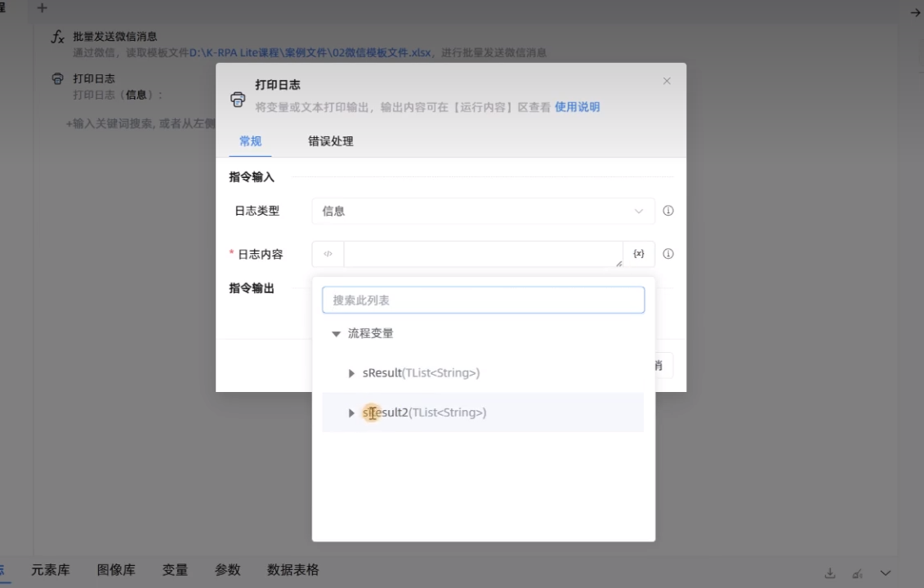Click the printer icon in the 打印日志 dialog header
Viewport: 924px width, 588px height.
(238, 99)
